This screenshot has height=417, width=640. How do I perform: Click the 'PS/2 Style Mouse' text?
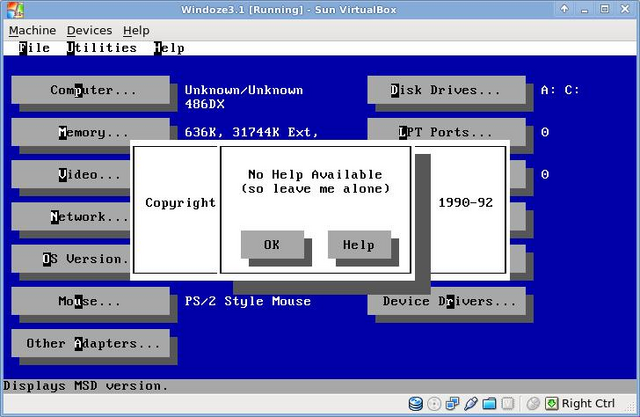[x=248, y=301]
